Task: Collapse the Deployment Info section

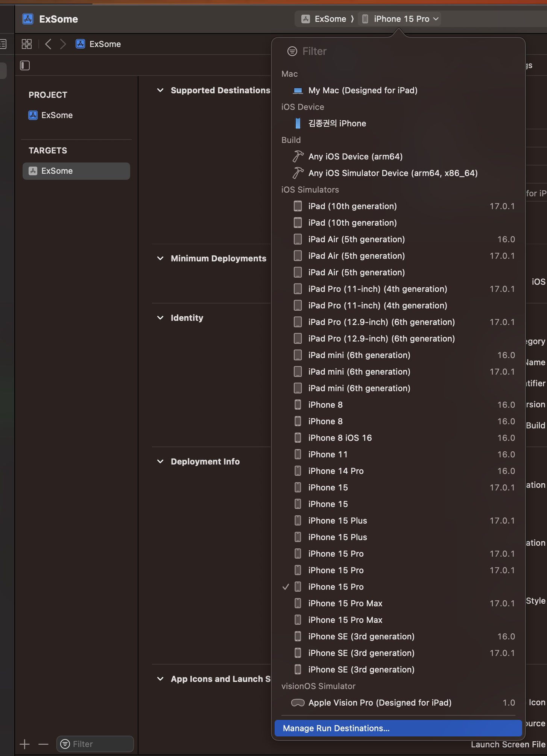Action: [x=160, y=461]
